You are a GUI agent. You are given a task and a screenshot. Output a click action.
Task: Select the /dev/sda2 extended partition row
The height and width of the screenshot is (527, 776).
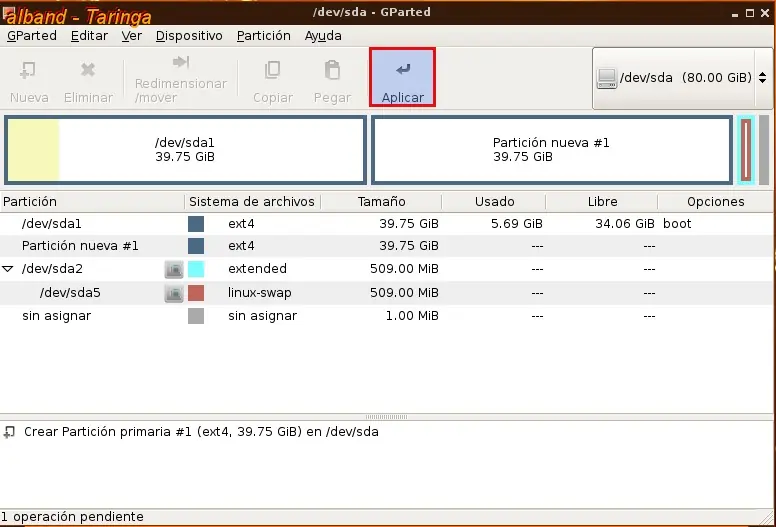[386, 269]
